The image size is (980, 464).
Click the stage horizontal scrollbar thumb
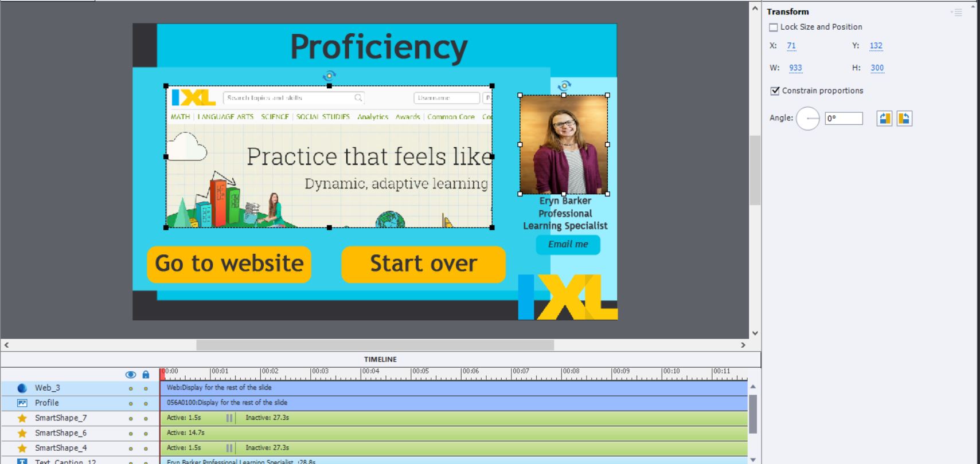coord(375,345)
